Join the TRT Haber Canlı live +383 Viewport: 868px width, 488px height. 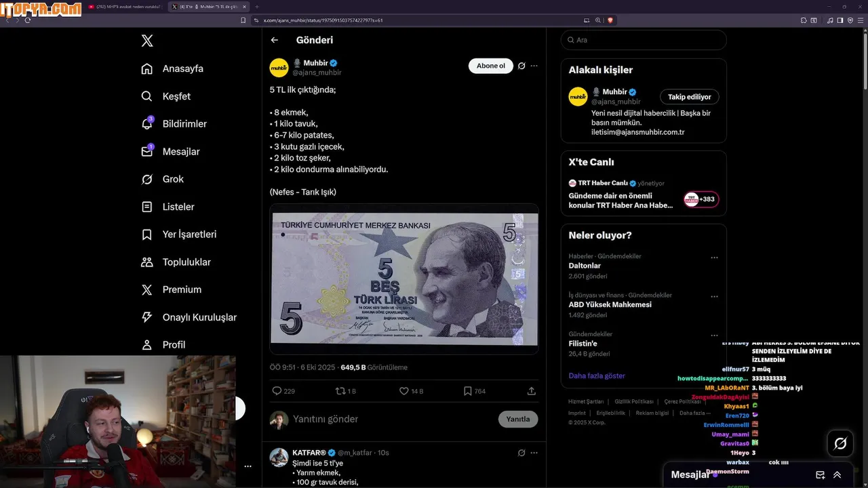pos(701,199)
